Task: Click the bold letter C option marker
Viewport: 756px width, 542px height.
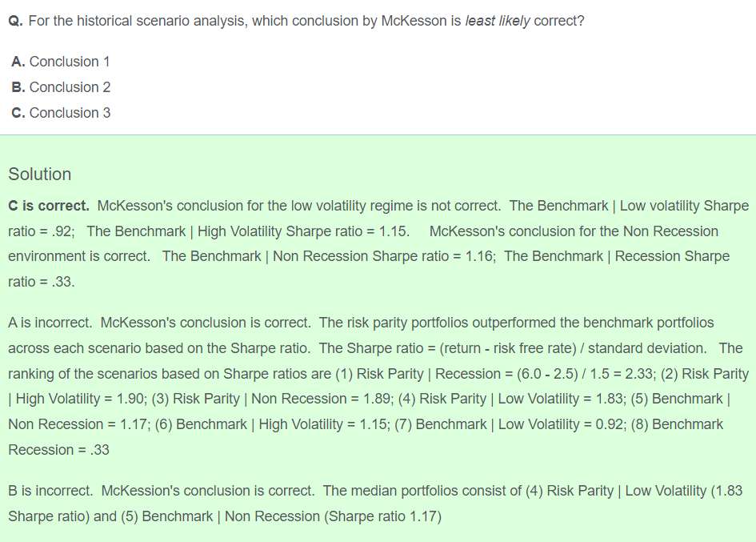Action: [x=18, y=113]
